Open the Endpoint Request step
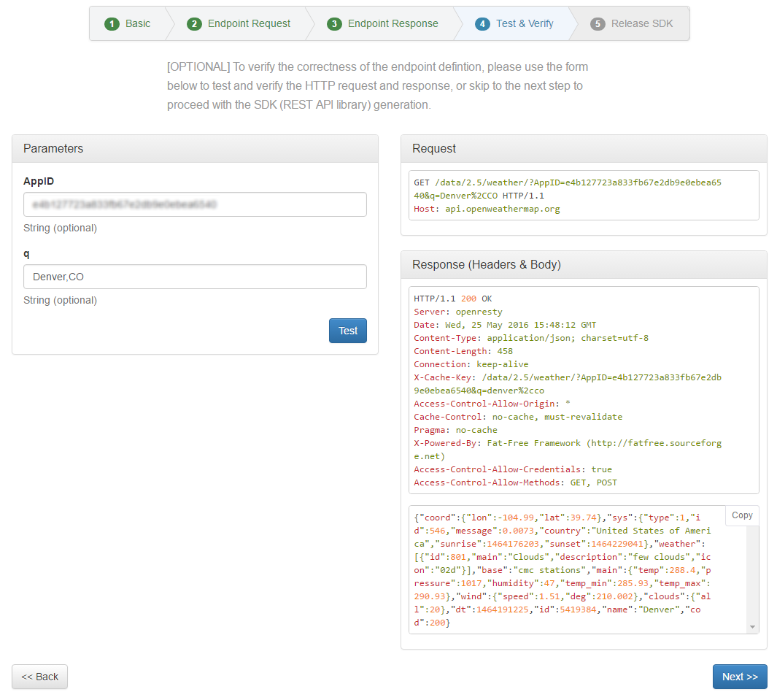The height and width of the screenshot is (700, 777). click(x=247, y=23)
